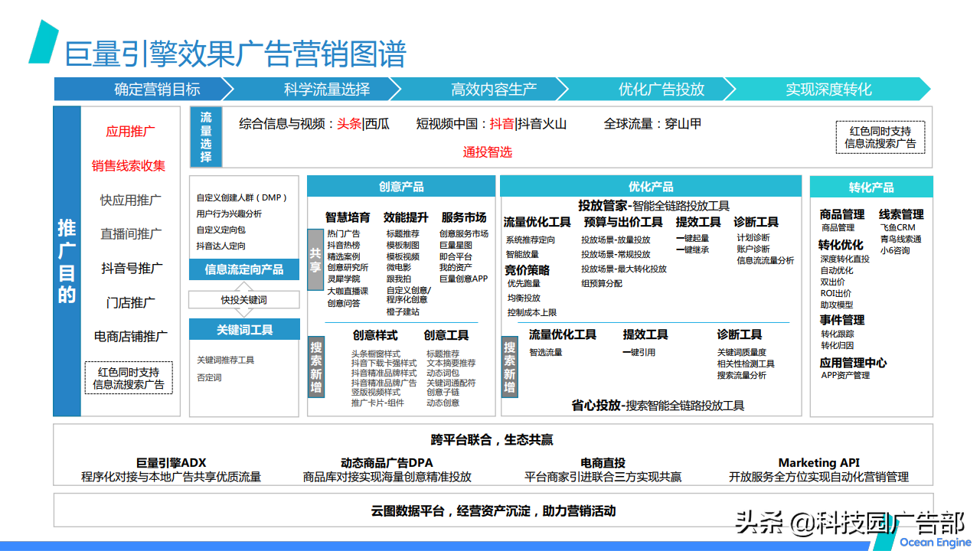The width and height of the screenshot is (980, 551).
Task: Click 巨量星图
Action: [456, 245]
